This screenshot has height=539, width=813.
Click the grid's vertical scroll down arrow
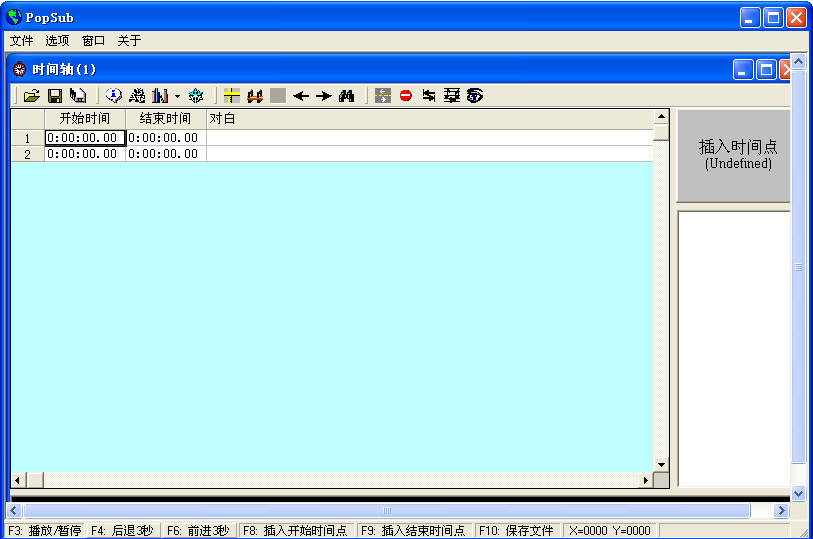(x=661, y=464)
